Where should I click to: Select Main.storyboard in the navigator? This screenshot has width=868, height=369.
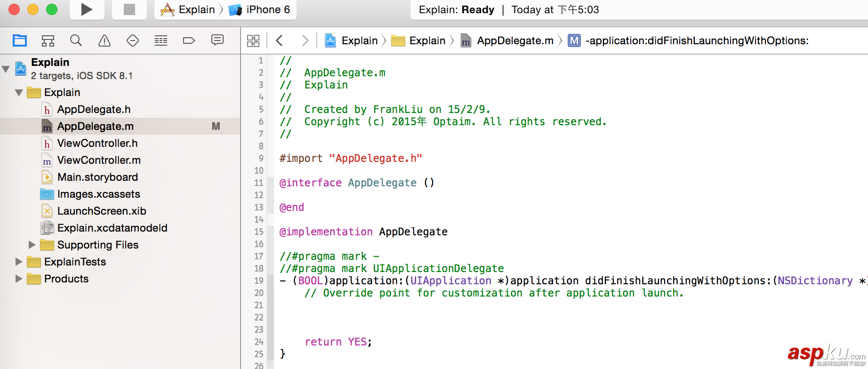point(97,177)
